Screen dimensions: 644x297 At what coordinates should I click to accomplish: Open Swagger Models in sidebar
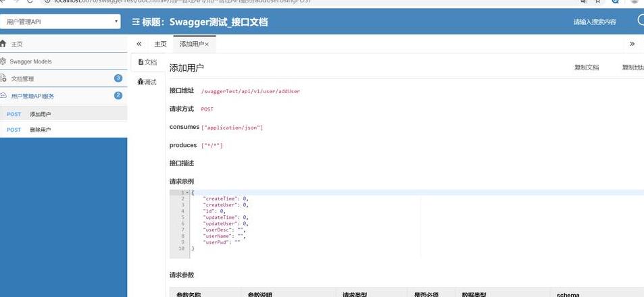(64, 61)
